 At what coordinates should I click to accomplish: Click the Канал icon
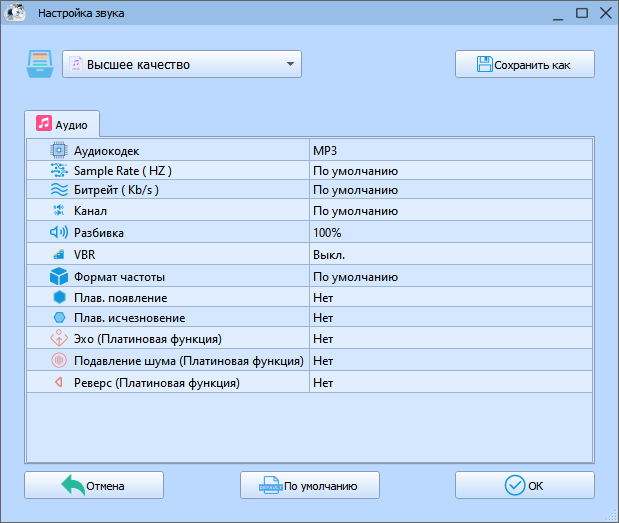59,210
